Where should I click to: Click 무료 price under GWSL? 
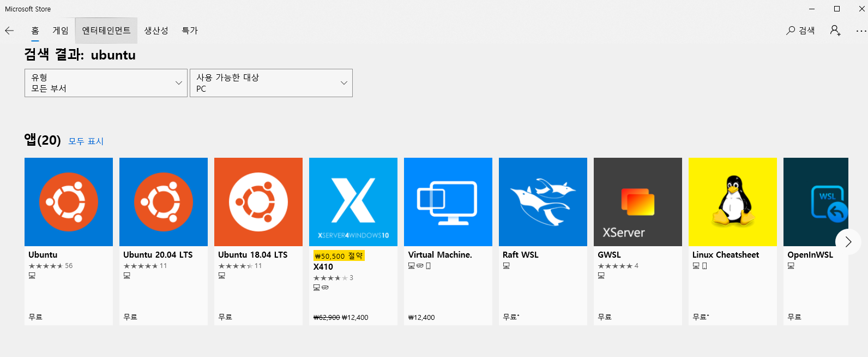pos(605,317)
